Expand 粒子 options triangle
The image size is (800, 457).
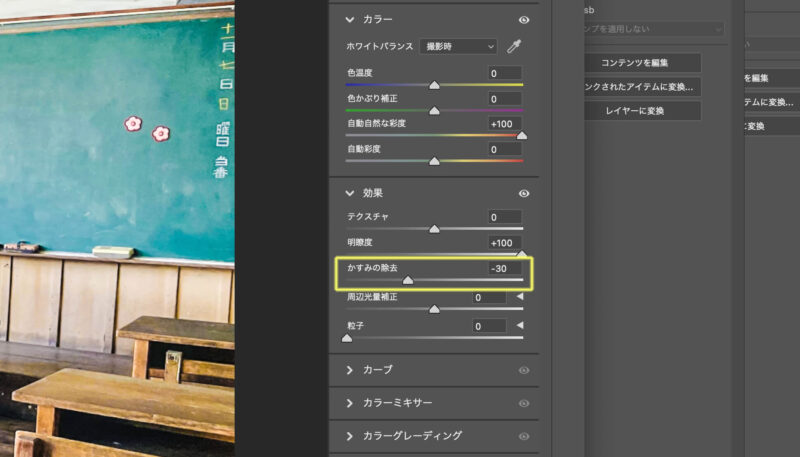click(520, 325)
